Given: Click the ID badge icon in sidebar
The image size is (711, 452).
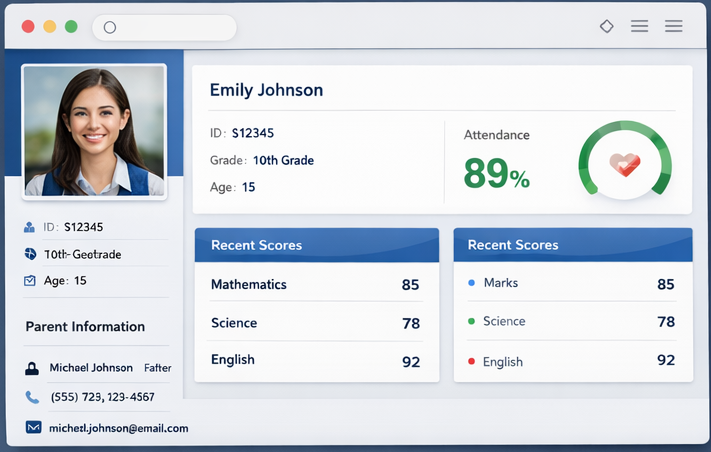Looking at the screenshot, I should tap(30, 228).
